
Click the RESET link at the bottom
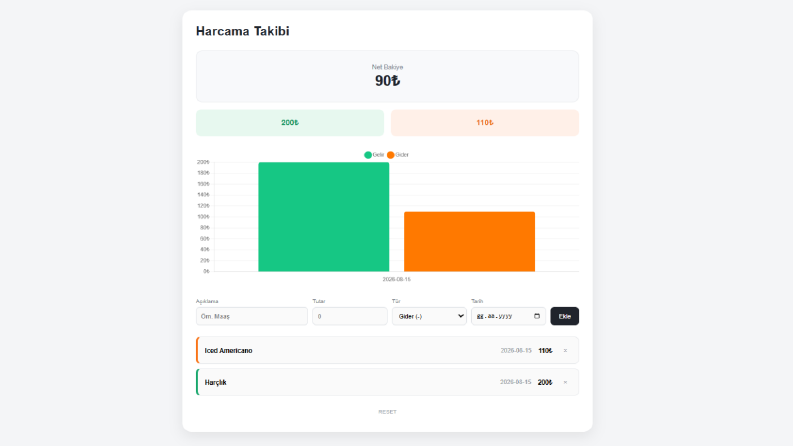[387, 412]
